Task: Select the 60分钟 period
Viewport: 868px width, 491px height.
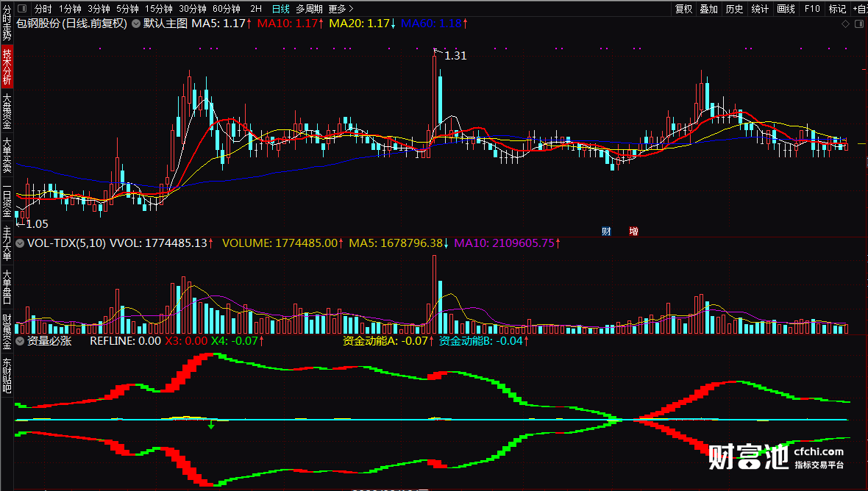Action: (226, 9)
